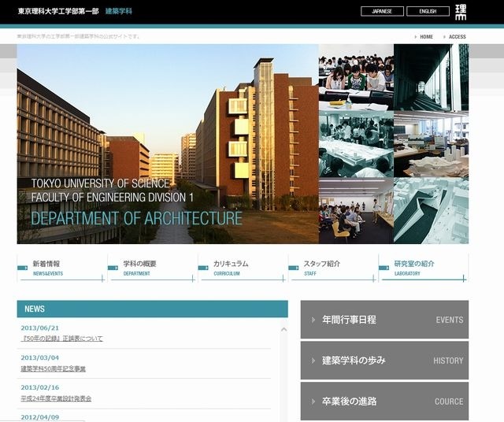Open the 平成24年度卒業設計発表会 news link
This screenshot has width=504, height=422.
(x=56, y=398)
